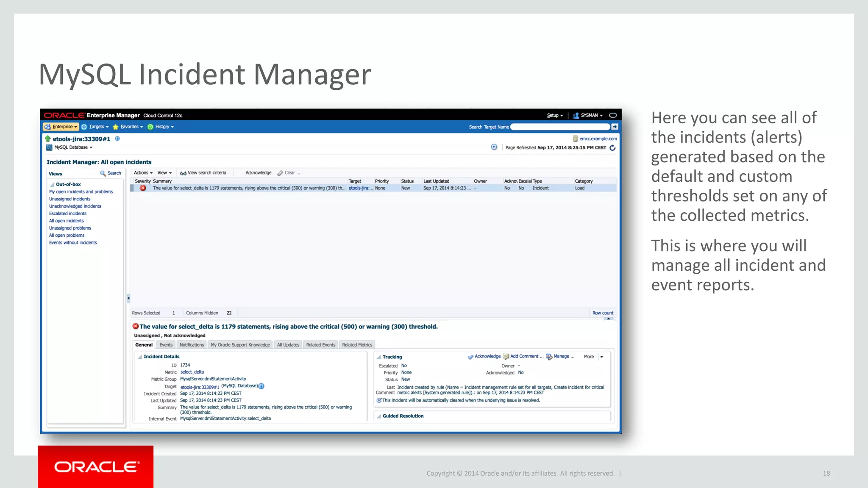Collapse the Views side panel splitter arrow
This screenshot has height=488, width=868.
click(x=128, y=298)
